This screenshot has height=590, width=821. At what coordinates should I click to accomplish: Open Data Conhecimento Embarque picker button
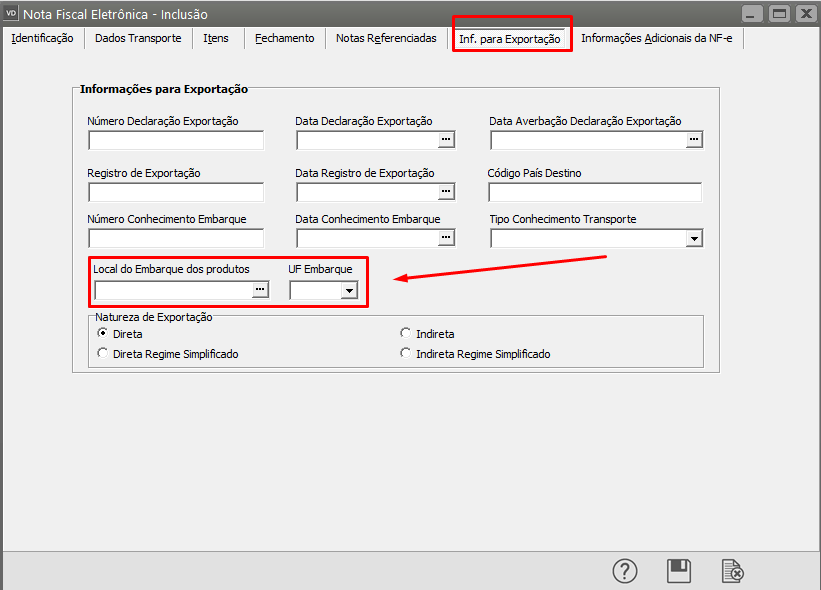pyautogui.click(x=446, y=238)
